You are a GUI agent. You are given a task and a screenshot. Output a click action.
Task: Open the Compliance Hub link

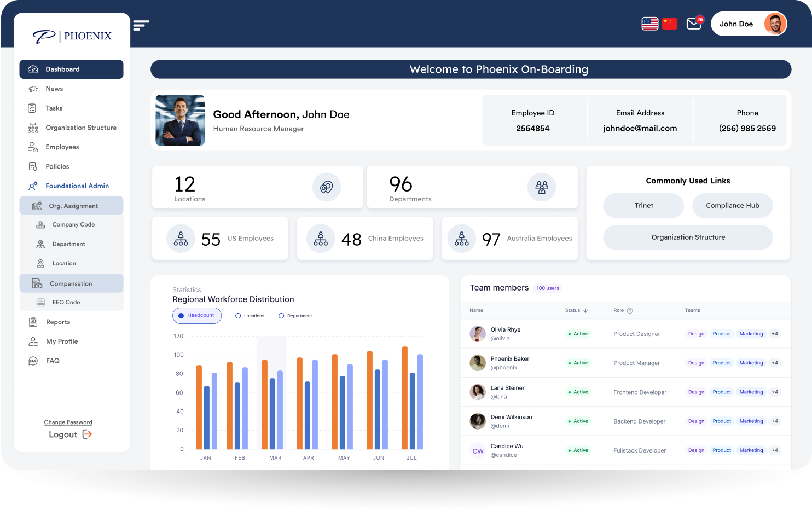point(733,205)
